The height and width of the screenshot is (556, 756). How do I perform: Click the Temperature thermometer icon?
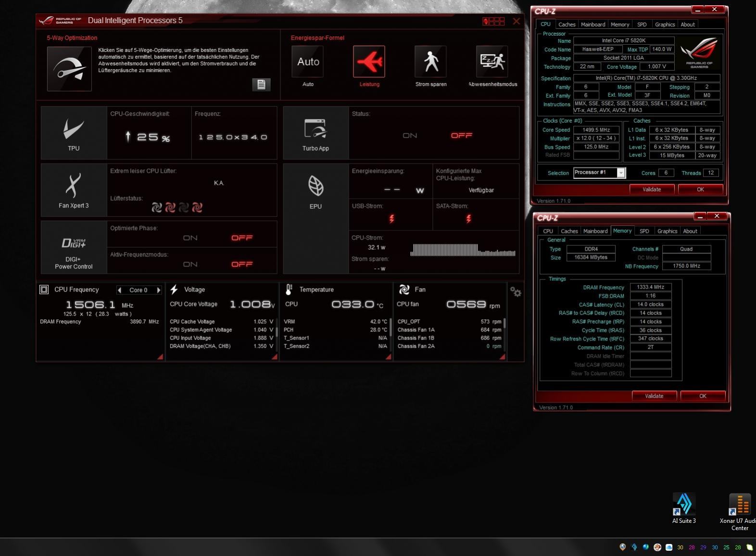289,289
